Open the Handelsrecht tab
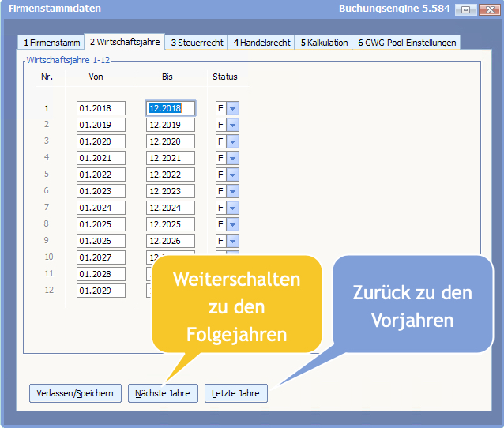504x428 pixels. click(261, 43)
